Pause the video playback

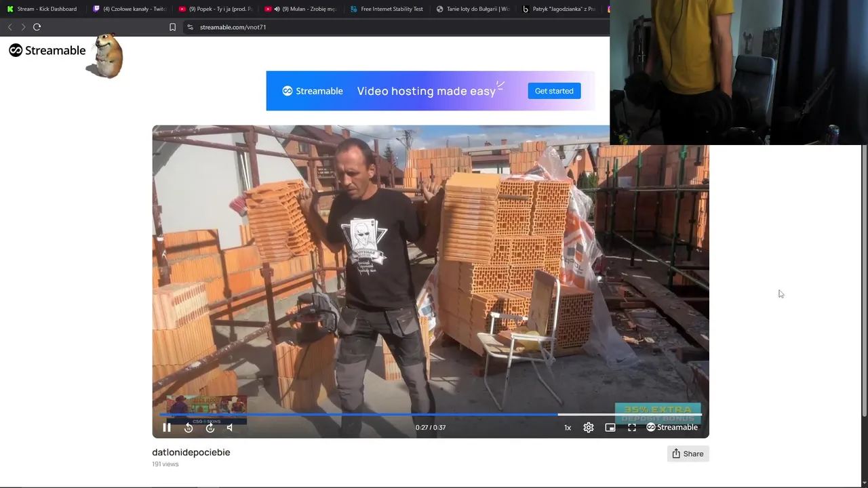[x=167, y=428]
